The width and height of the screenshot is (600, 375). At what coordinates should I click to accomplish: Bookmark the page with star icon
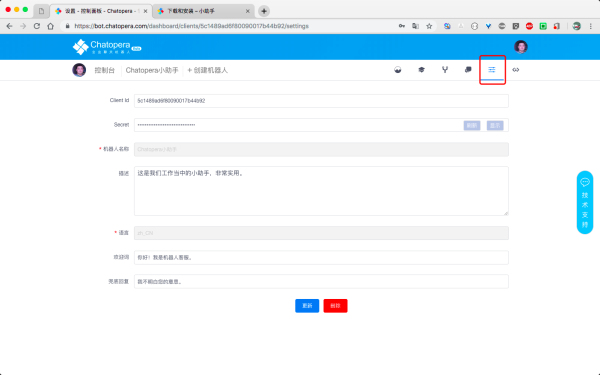429,26
